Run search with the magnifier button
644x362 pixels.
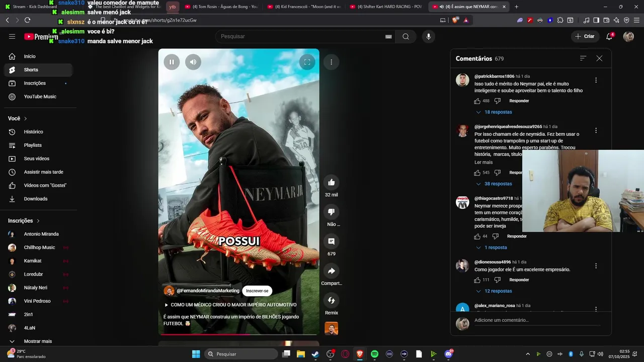click(406, 36)
